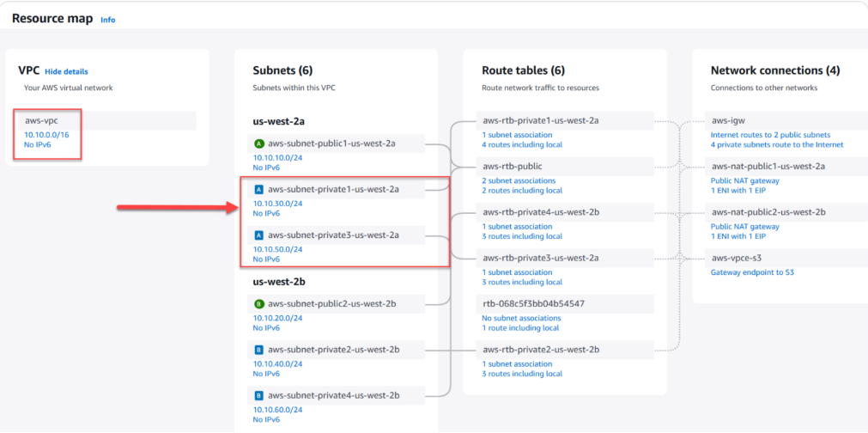Open 'Internet routes to 2 public subnets'
The height and width of the screenshot is (433, 868).
769,135
